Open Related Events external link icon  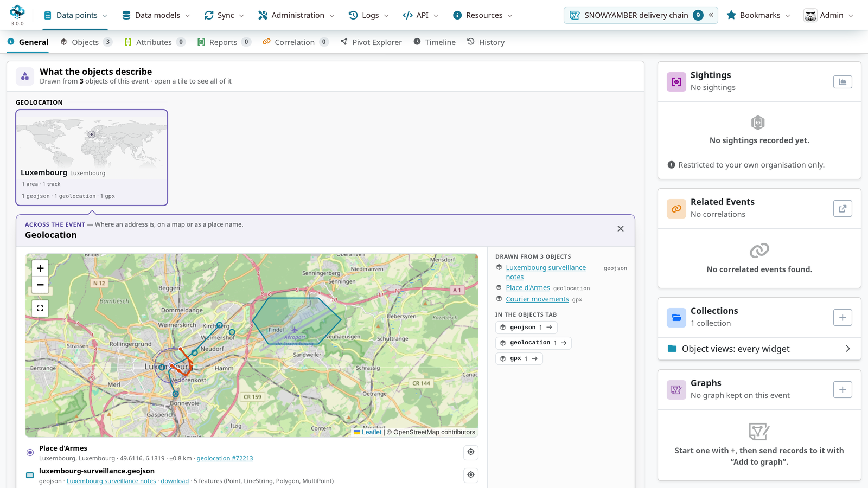[x=843, y=209]
